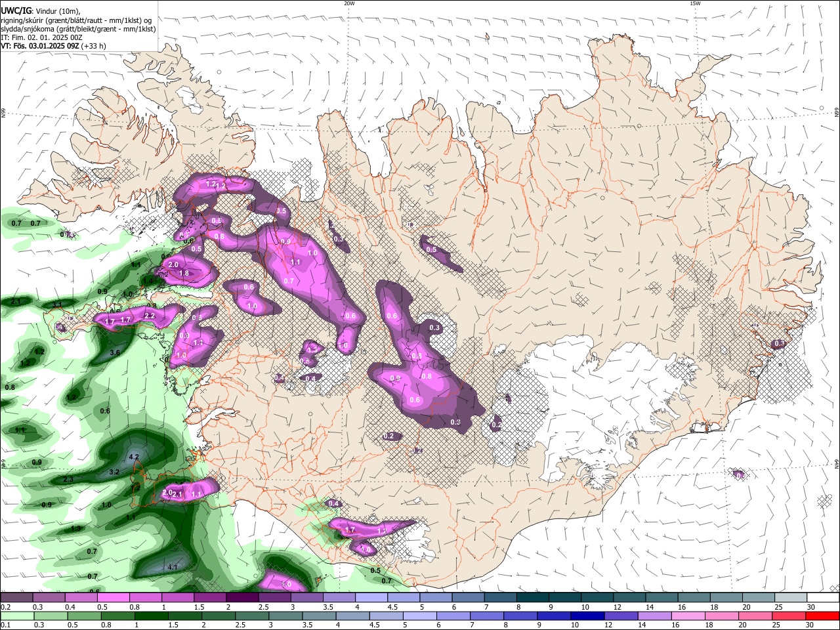Click the '15W' longitude label
Viewport: 840px width, 630px height.
point(695,3)
